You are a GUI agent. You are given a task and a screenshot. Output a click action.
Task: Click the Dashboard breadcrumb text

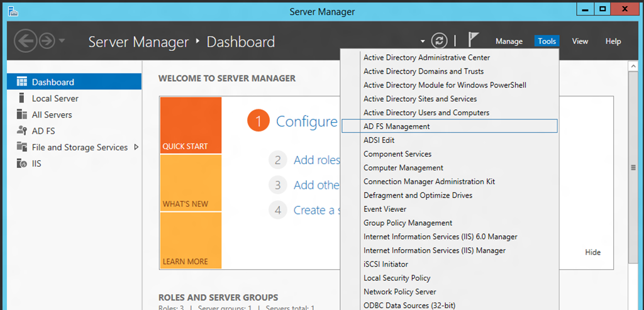point(241,42)
